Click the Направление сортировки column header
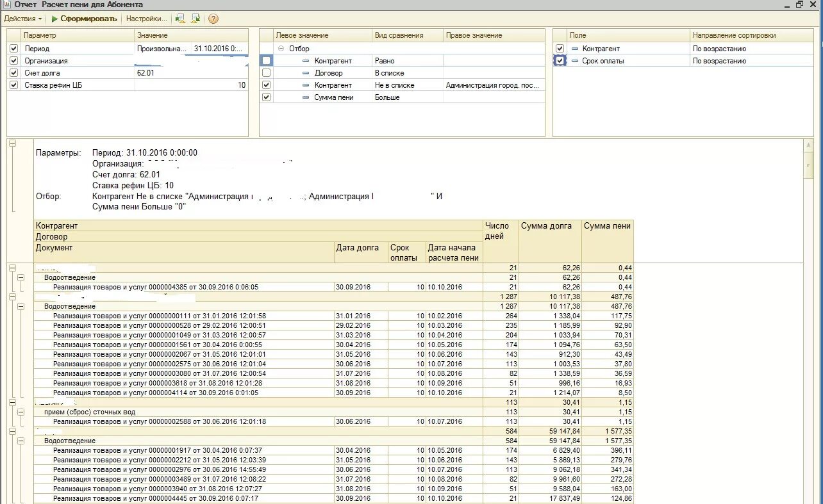The width and height of the screenshot is (823, 504). tap(752, 35)
